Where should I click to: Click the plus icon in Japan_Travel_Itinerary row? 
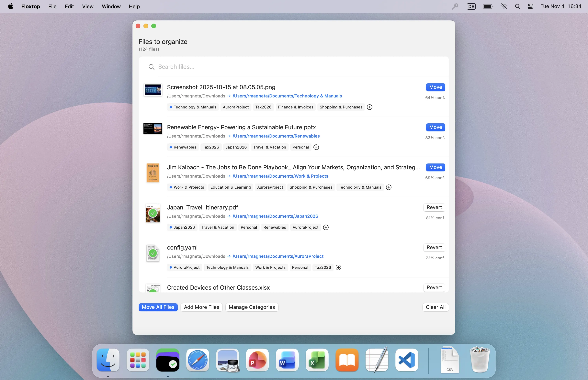325,228
